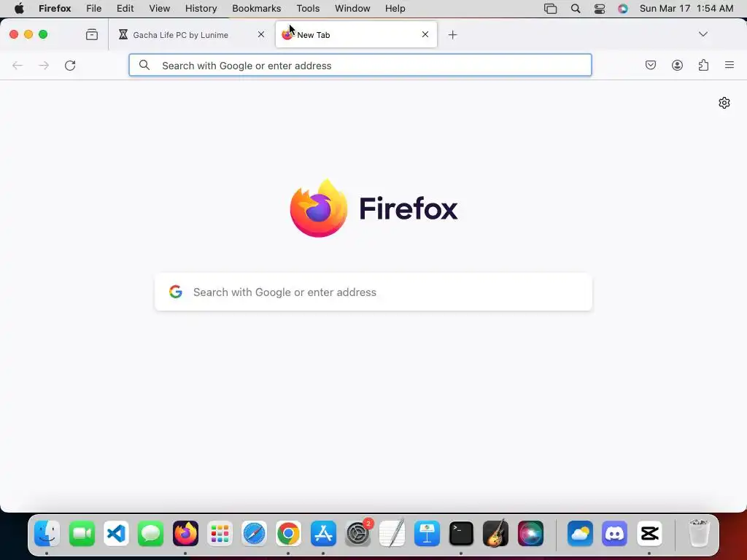Open the Tools menu
This screenshot has height=560, width=747.
pyautogui.click(x=308, y=9)
